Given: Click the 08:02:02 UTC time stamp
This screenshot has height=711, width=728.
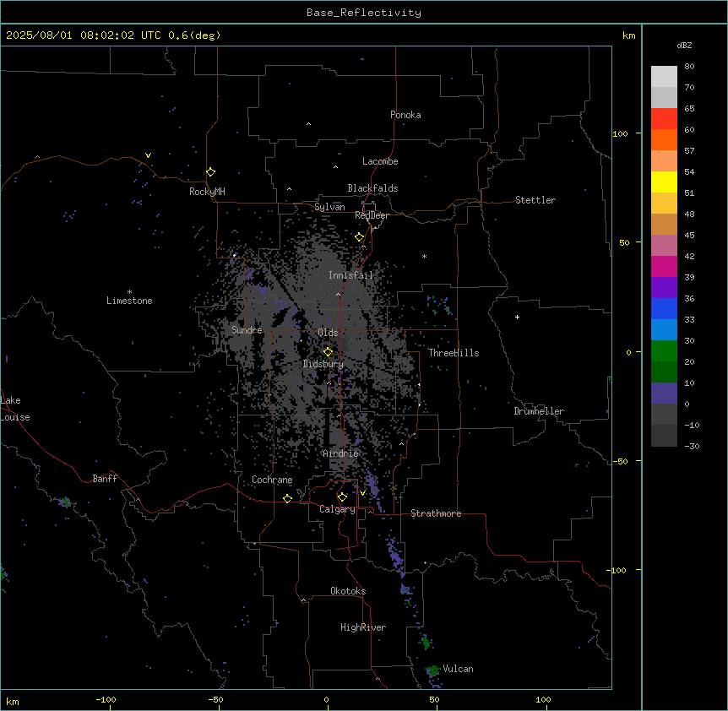Looking at the screenshot, I should pos(121,35).
